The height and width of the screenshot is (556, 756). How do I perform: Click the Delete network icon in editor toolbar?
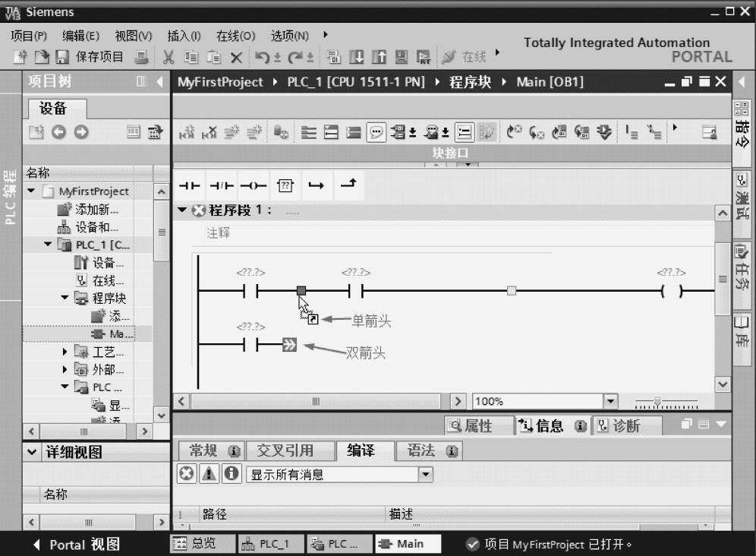pyautogui.click(x=209, y=132)
